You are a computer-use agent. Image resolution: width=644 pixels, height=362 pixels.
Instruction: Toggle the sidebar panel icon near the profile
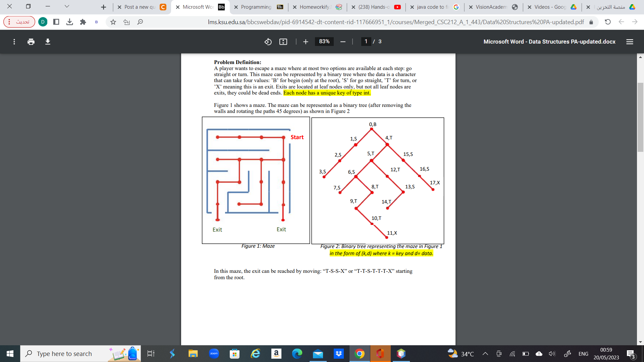click(56, 22)
